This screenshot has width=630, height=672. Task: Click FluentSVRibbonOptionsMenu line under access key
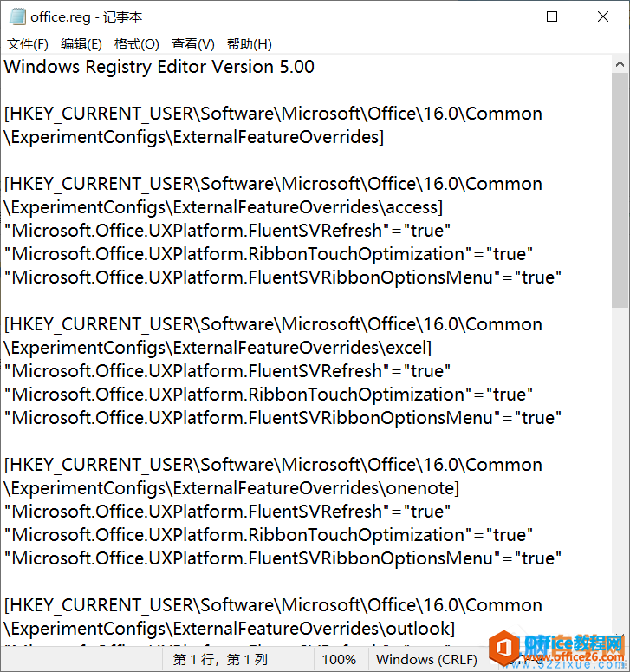click(x=283, y=277)
